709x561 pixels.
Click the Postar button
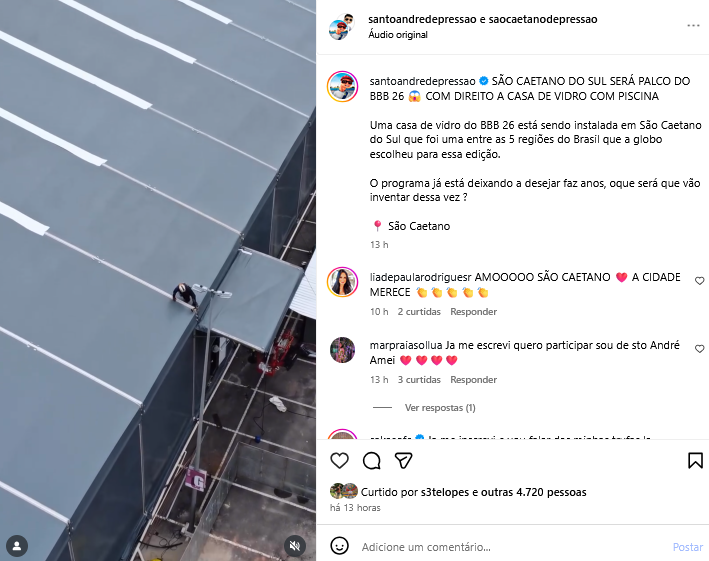pyautogui.click(x=688, y=547)
